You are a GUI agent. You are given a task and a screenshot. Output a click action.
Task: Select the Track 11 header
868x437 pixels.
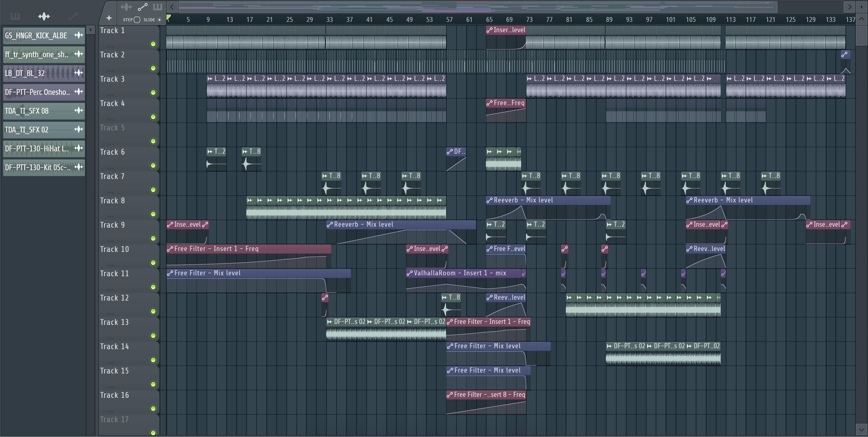tap(129, 280)
